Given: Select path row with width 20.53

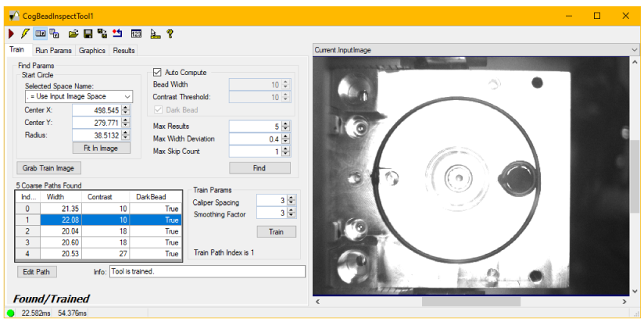Looking at the screenshot, I should [98, 253].
